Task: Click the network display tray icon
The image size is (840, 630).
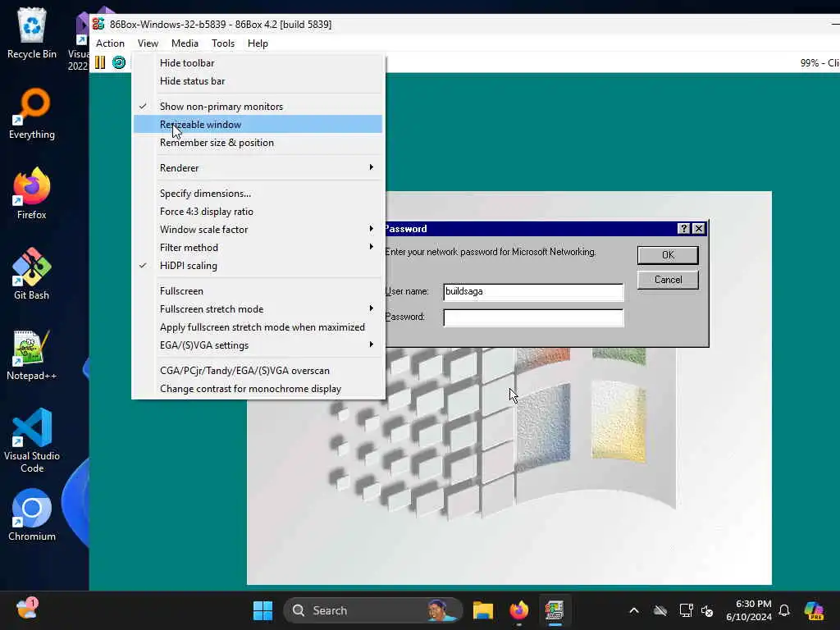Action: (686, 610)
